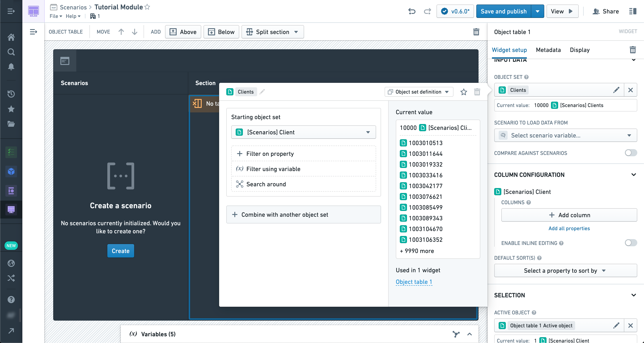The height and width of the screenshot is (343, 644).
Task: Delete widget using panel trash icon
Action: (x=633, y=50)
